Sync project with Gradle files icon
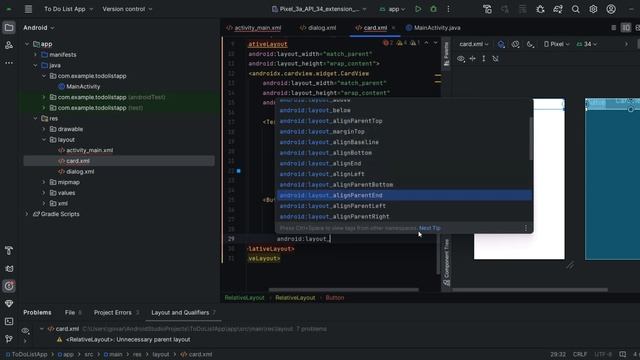Viewport: 640px width, 360px height. [x=558, y=9]
